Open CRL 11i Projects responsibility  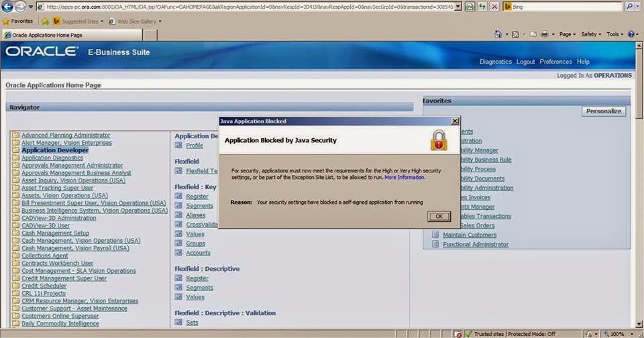[x=44, y=293]
